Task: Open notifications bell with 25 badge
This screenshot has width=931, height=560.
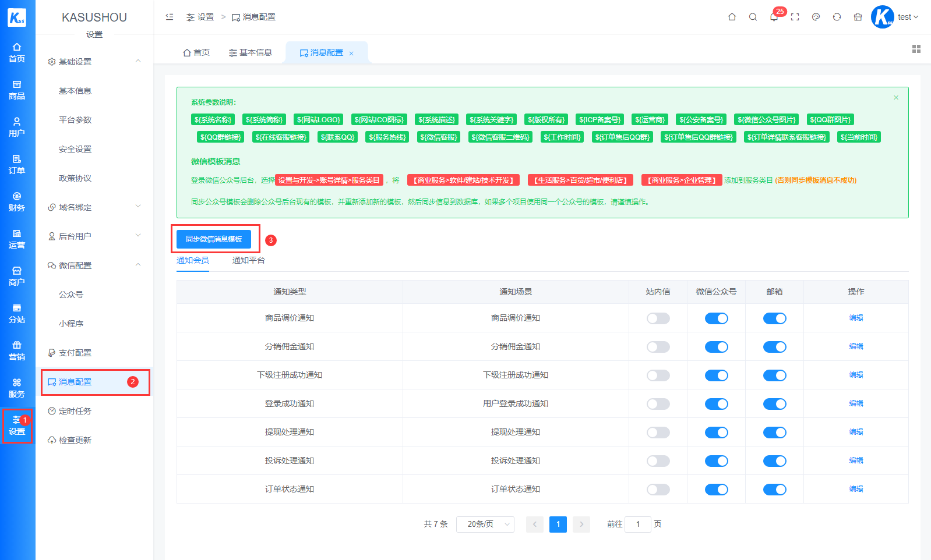Action: 774,17
